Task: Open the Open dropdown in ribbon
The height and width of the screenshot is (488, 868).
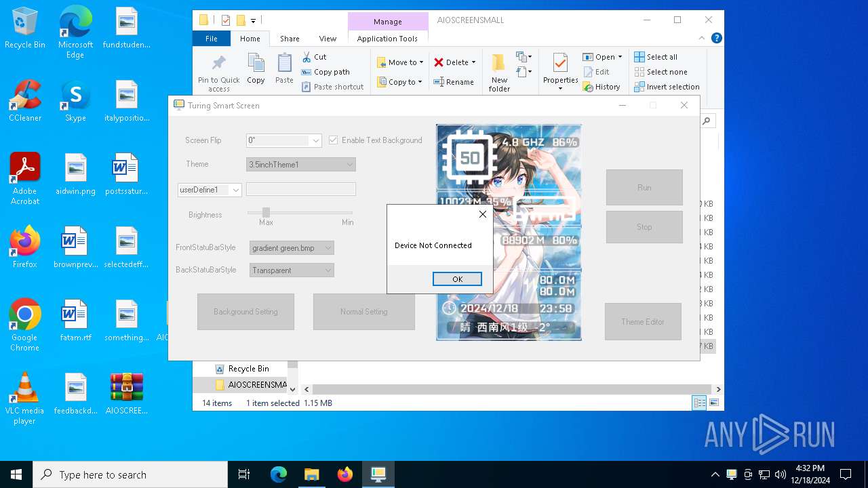Action: [x=602, y=57]
